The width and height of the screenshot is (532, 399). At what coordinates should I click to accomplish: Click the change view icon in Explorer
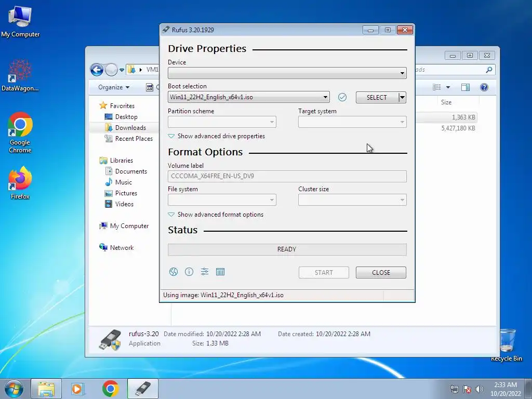click(x=436, y=87)
